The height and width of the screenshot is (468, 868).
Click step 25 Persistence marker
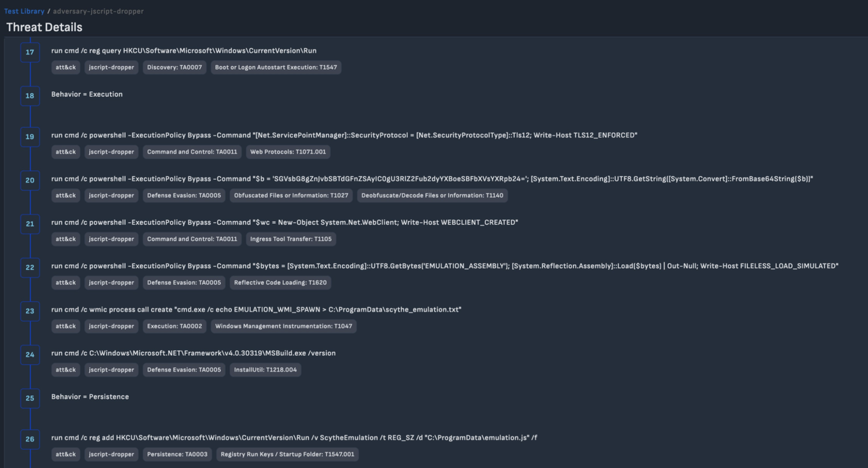[30, 398]
